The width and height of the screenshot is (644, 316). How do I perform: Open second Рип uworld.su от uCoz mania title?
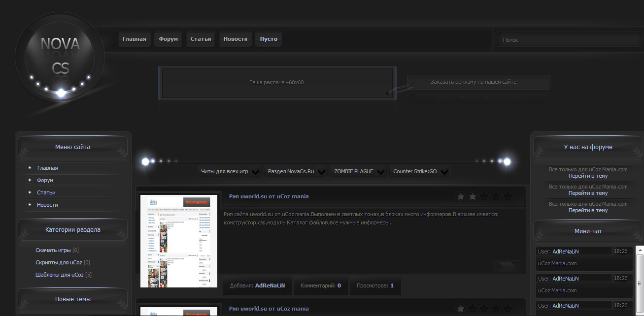(x=269, y=309)
